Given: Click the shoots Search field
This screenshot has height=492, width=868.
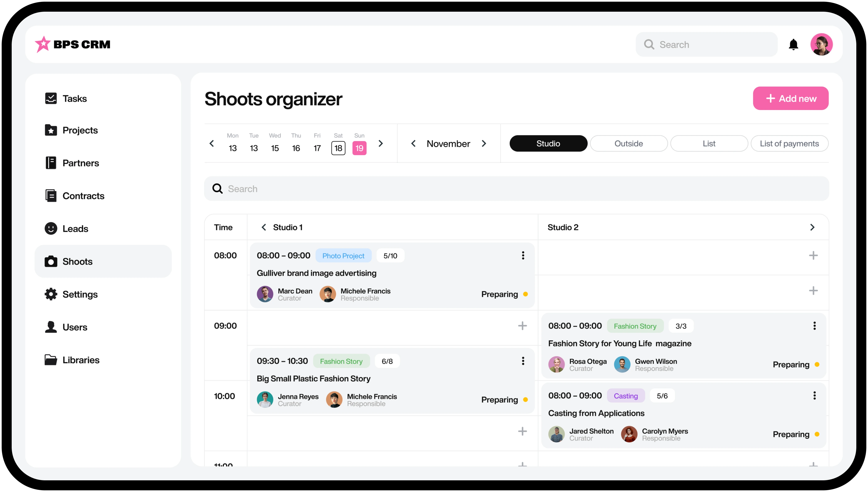Looking at the screenshot, I should [x=516, y=188].
